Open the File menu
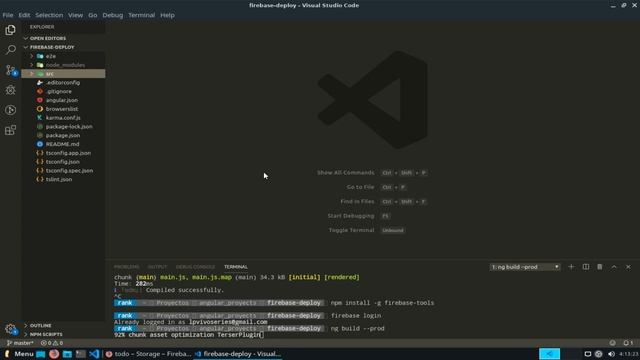The image size is (640, 360). tap(8, 15)
